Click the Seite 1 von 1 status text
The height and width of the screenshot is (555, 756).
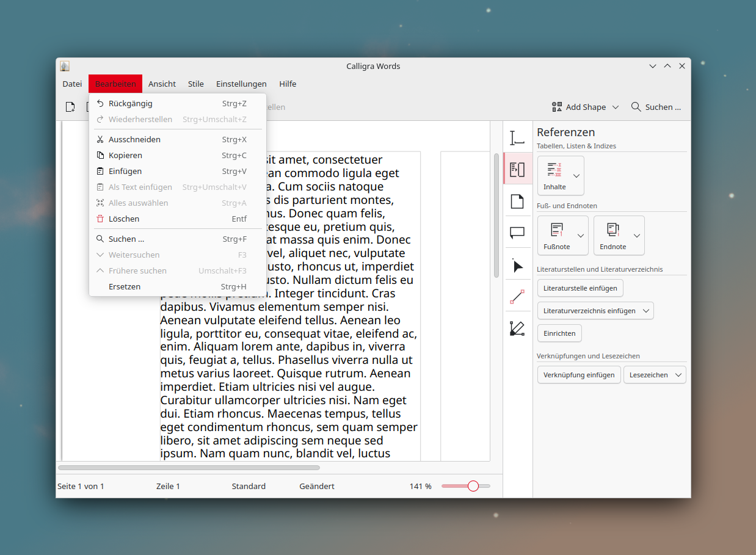(81, 487)
